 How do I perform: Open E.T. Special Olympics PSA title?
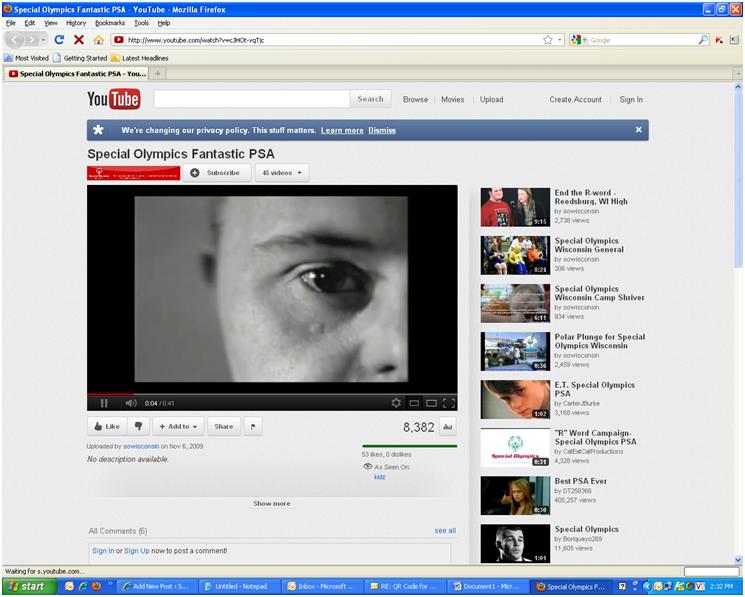pos(594,389)
